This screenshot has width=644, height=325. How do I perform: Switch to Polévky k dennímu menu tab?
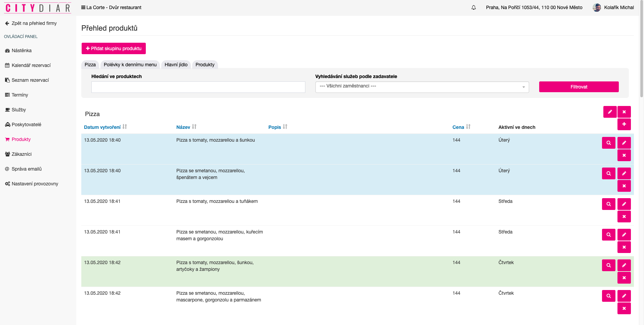130,65
